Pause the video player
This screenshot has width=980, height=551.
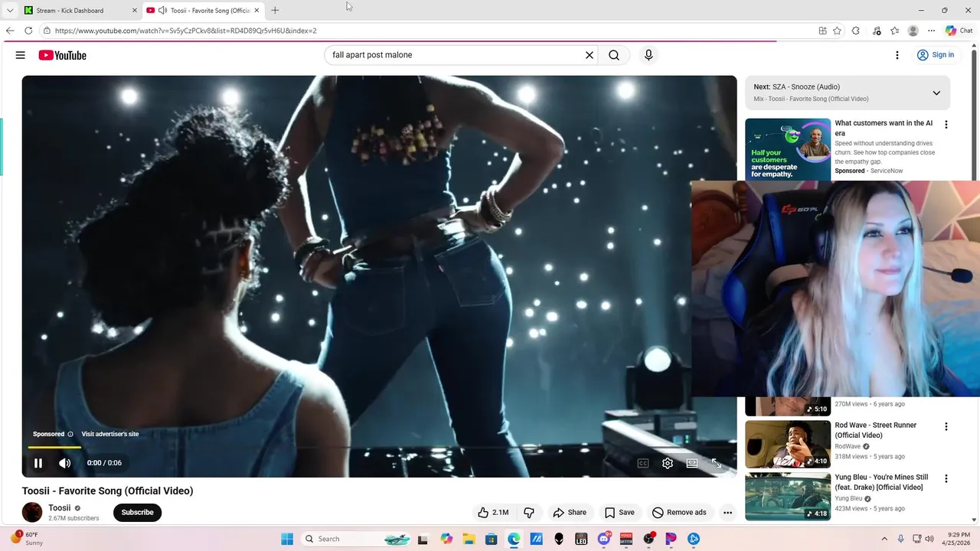click(x=38, y=463)
